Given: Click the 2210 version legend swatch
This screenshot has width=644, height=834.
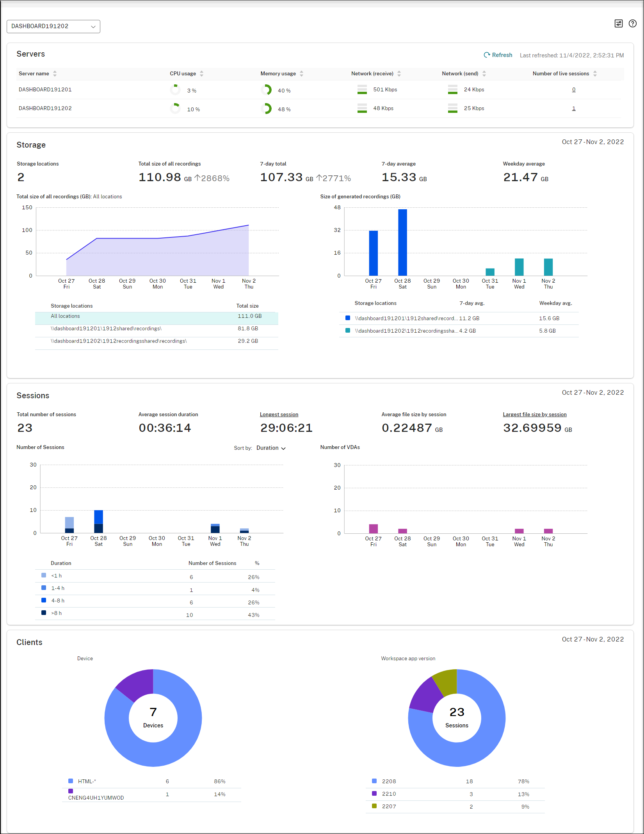Looking at the screenshot, I should (x=374, y=793).
